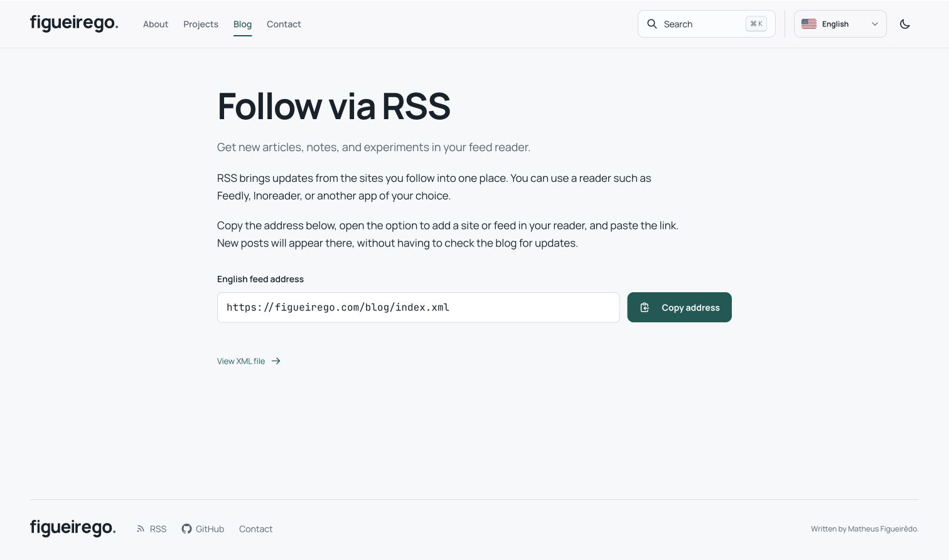Screen dimensions: 949x560
Task: Click 'Written by Matheus Figueirêdo.' text
Action: click(x=864, y=529)
